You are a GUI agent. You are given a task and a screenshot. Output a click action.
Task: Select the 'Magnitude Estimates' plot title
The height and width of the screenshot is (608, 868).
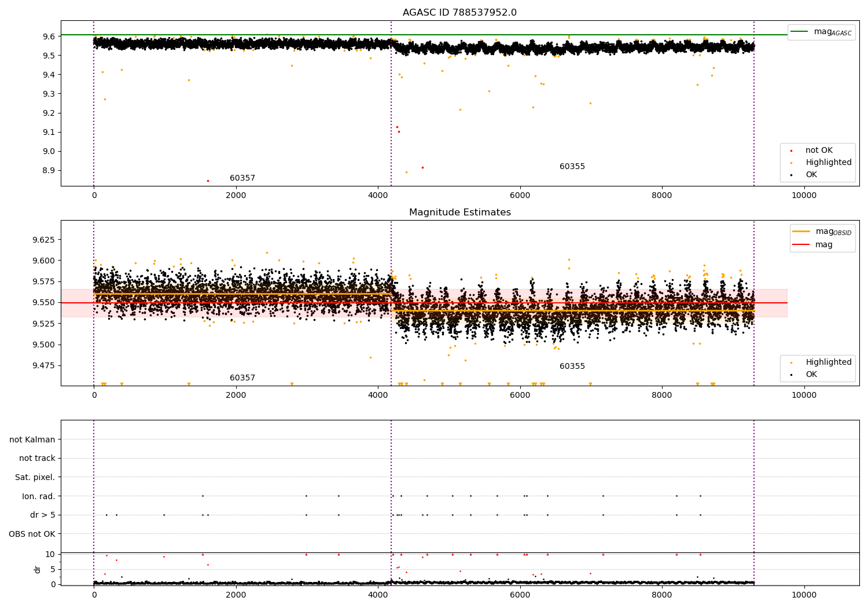(x=459, y=213)
